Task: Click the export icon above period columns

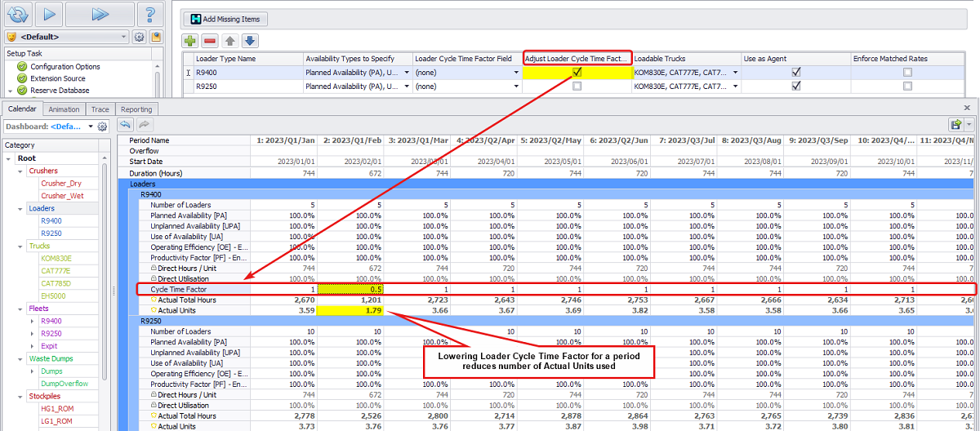Action: (955, 124)
